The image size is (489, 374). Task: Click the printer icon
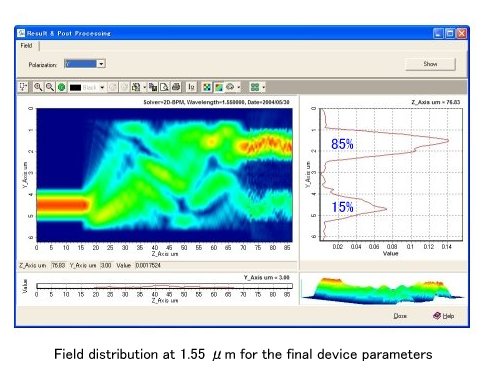pos(176,87)
